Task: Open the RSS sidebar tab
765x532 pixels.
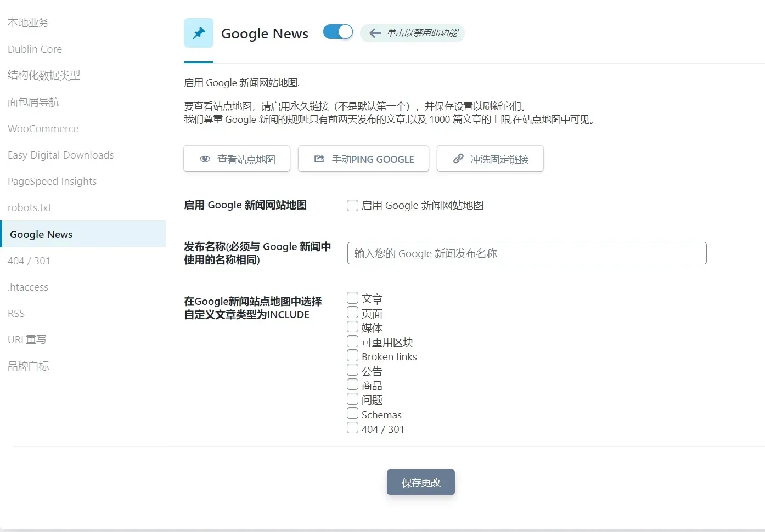Action: coord(83,313)
